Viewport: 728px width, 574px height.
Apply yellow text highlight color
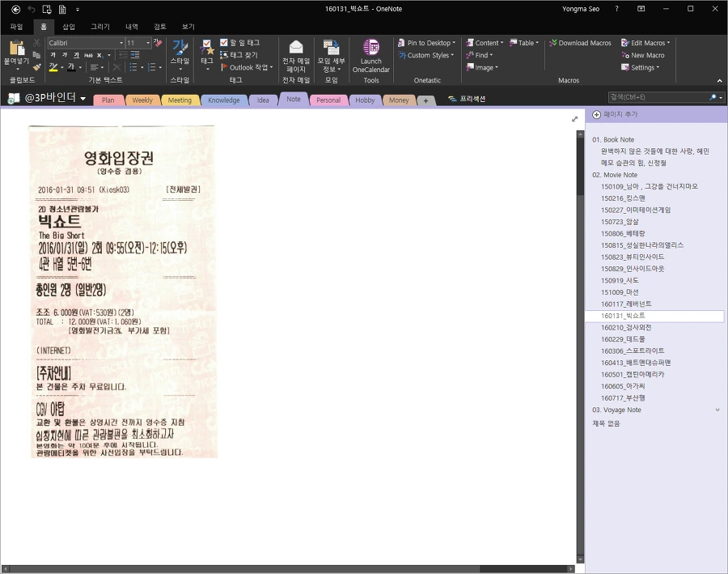(53, 67)
